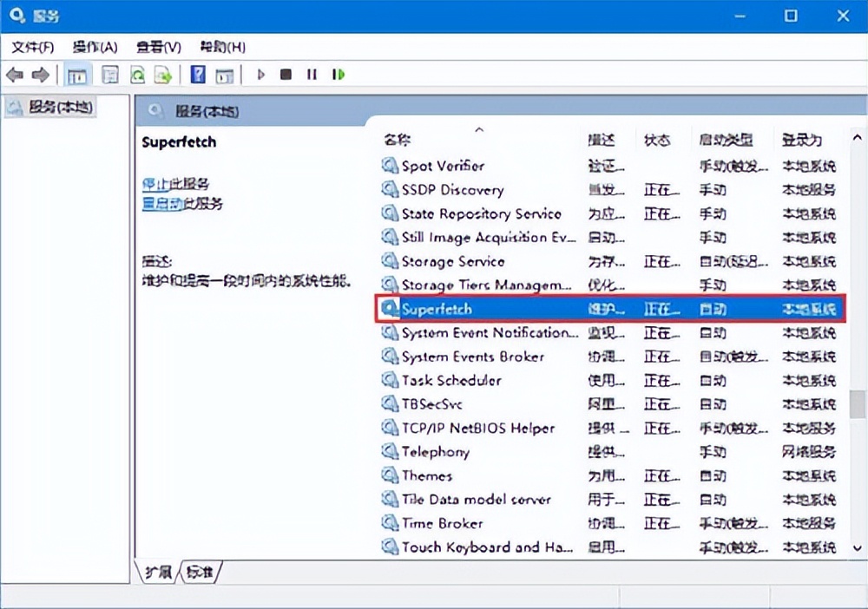
Task: Open Help using the blue question mark icon
Action: click(x=197, y=75)
